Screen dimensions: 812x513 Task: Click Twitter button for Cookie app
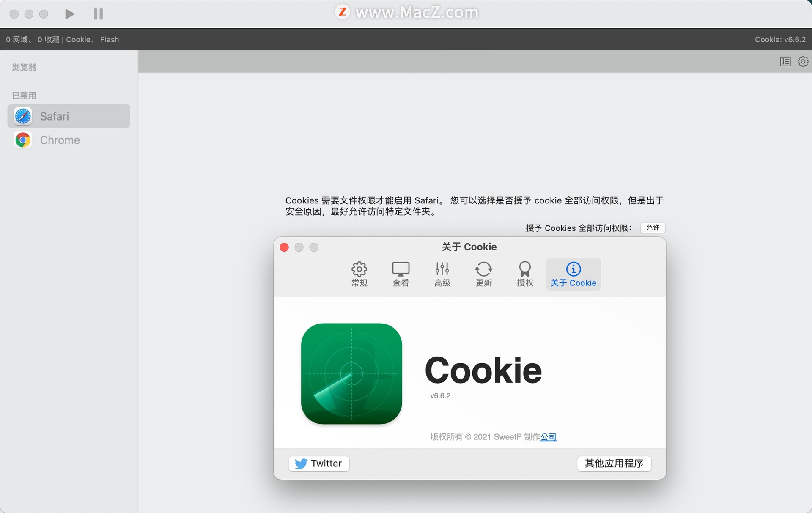(x=318, y=463)
